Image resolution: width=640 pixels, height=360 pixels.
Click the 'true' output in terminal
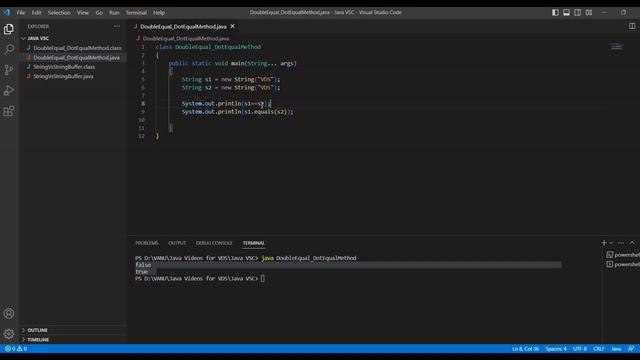tap(141, 272)
